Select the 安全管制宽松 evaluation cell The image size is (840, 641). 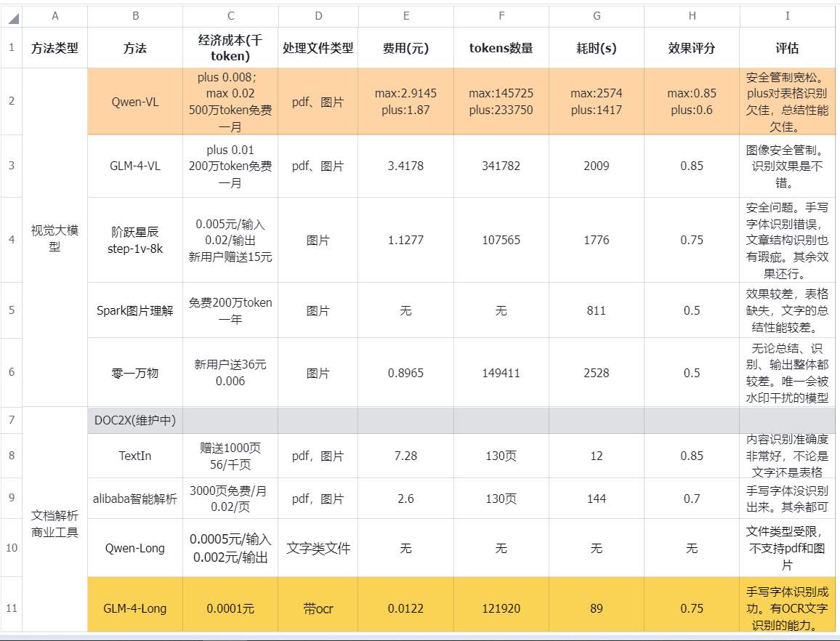(x=787, y=101)
